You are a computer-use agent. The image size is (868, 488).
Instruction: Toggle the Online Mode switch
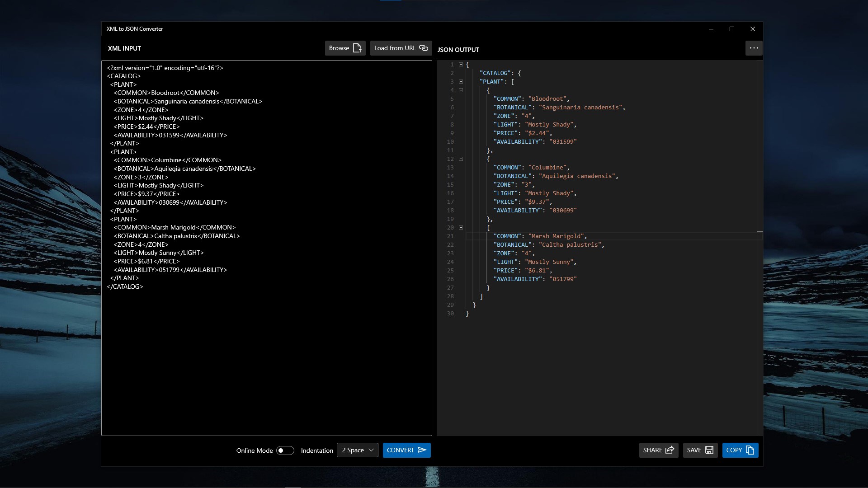click(285, 450)
